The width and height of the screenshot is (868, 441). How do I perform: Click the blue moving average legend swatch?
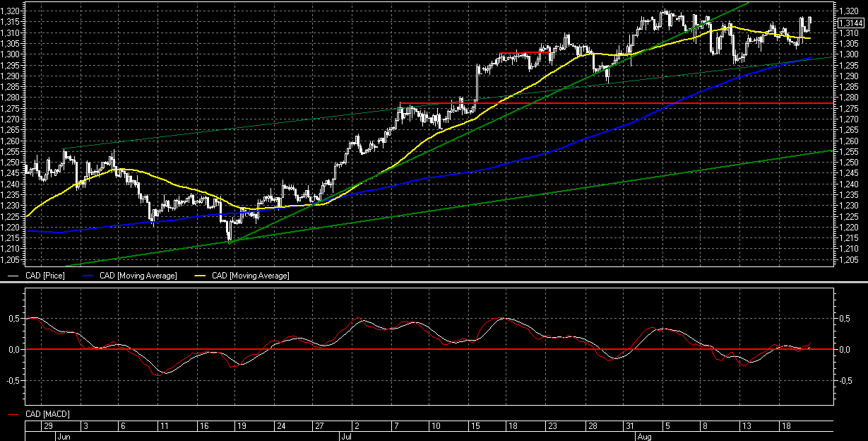(88, 276)
